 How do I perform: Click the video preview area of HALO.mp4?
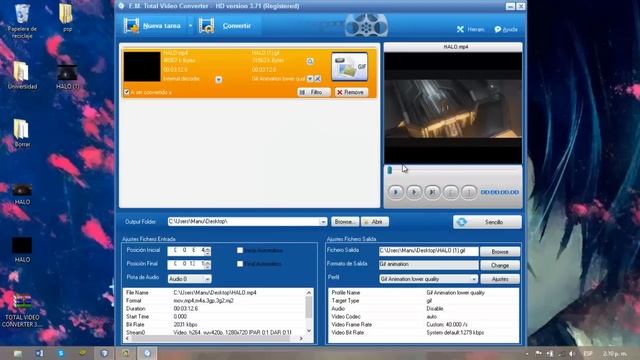pos(453,108)
